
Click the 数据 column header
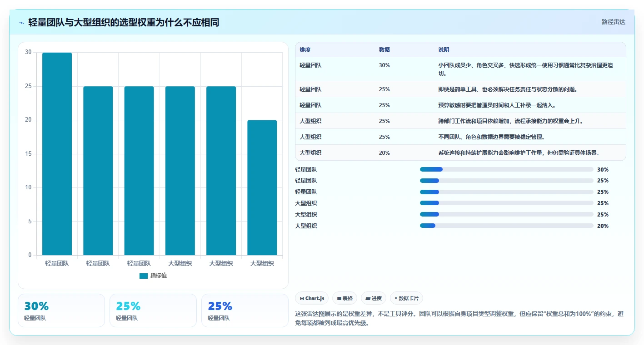tap(384, 49)
